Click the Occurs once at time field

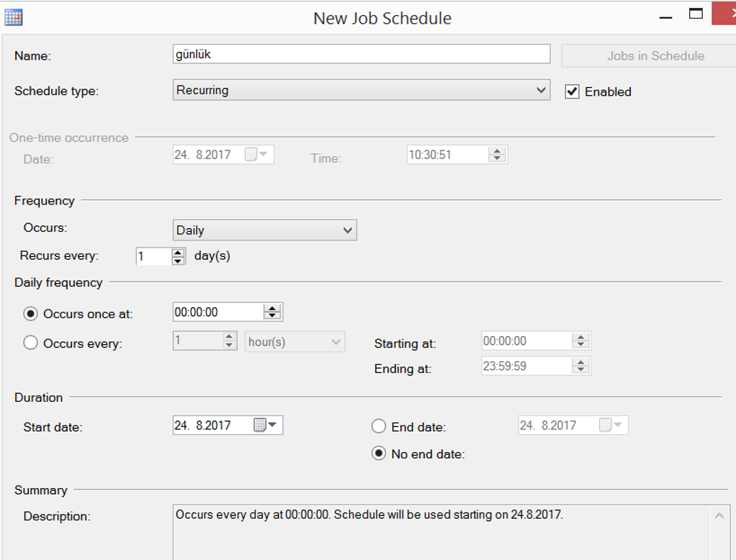pyautogui.click(x=217, y=312)
